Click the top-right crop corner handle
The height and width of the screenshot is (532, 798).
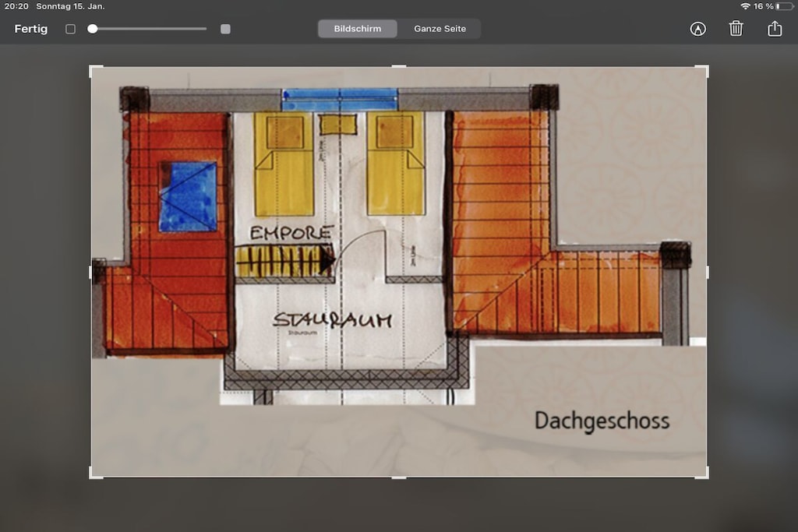[704, 69]
